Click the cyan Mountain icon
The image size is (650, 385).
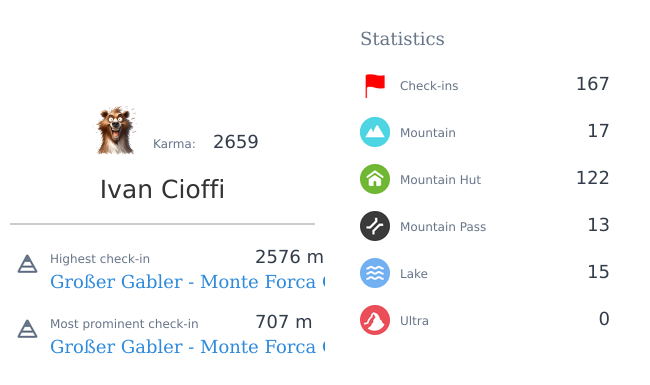coord(375,132)
